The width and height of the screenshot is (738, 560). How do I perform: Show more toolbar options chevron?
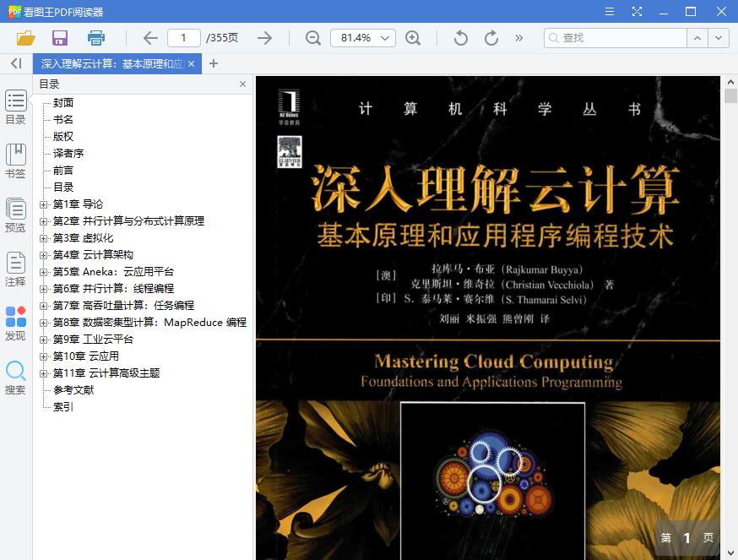click(x=519, y=38)
